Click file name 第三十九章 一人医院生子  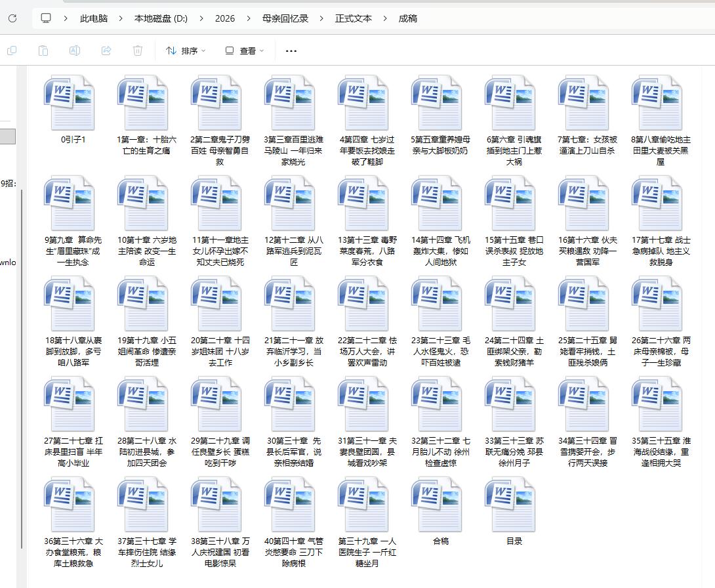[367, 552]
